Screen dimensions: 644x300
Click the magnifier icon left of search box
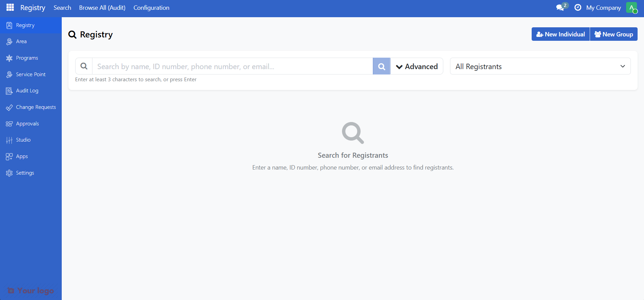84,66
